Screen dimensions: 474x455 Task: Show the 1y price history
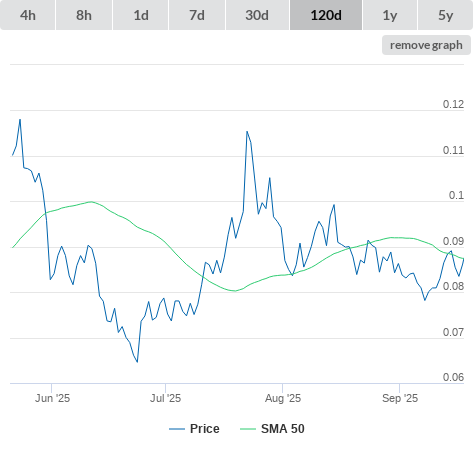click(x=390, y=15)
